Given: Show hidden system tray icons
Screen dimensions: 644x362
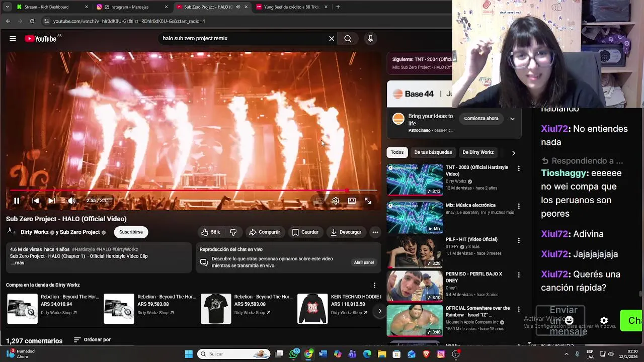Looking at the screenshot, I should [567, 354].
